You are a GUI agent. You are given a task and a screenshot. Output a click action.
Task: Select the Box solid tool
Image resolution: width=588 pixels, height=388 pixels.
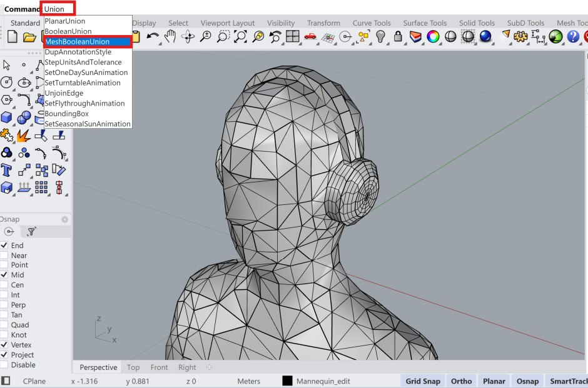6,117
